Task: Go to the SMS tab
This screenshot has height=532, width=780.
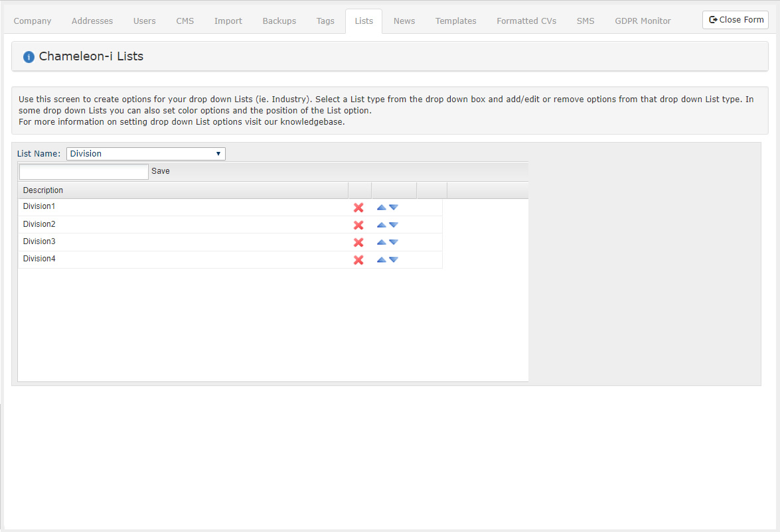Action: [585, 21]
